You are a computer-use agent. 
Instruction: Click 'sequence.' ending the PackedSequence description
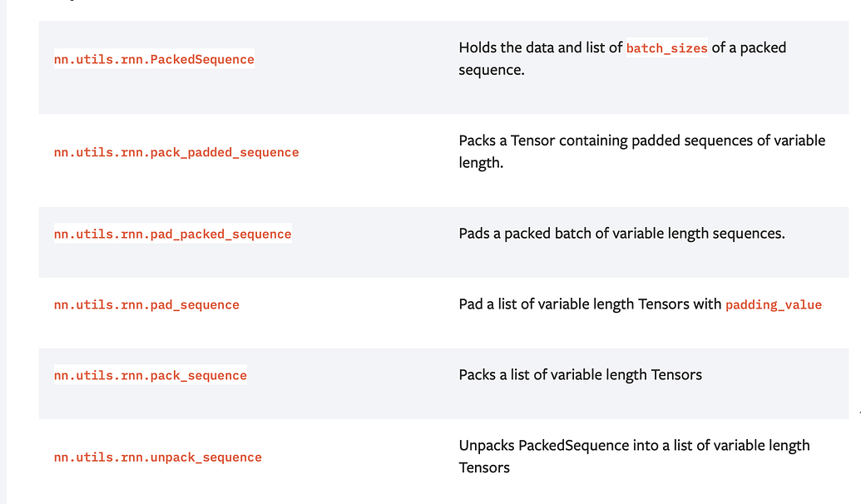click(x=492, y=71)
